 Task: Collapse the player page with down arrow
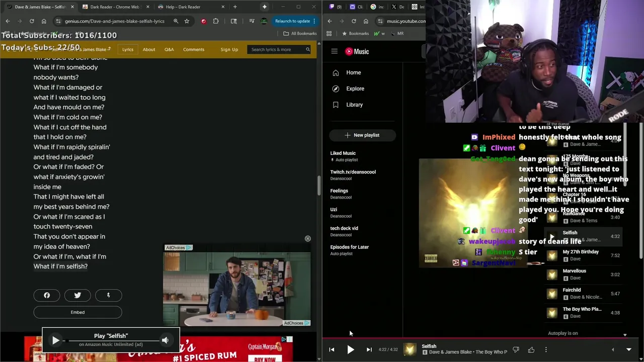[x=628, y=349]
